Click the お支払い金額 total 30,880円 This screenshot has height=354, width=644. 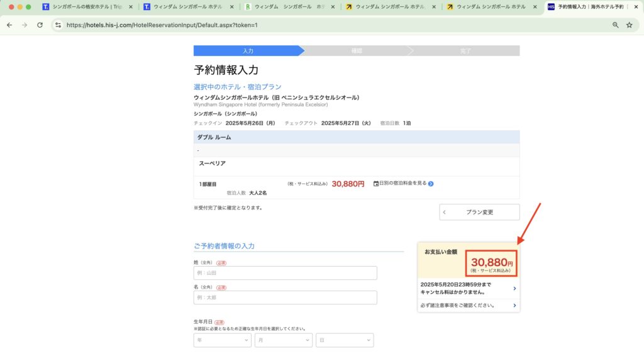(491, 263)
